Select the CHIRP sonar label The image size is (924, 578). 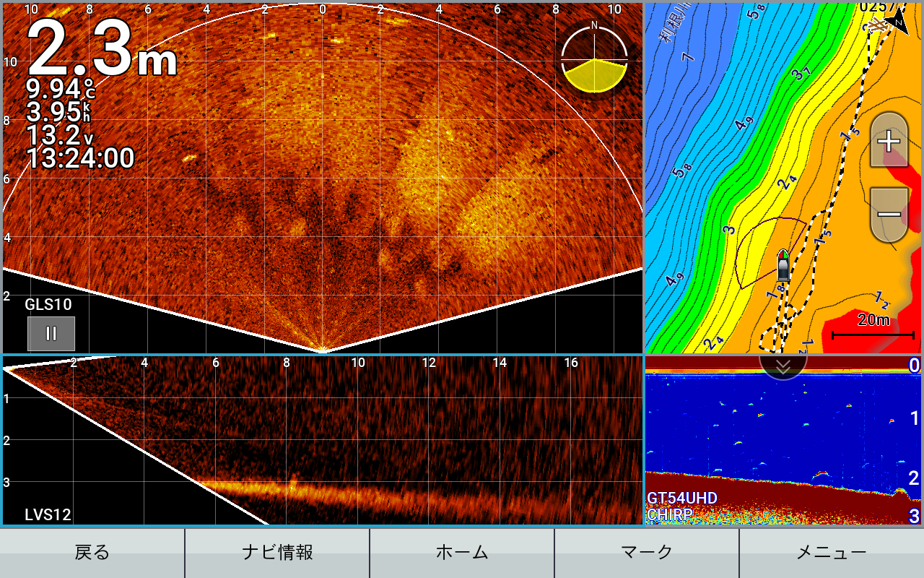(669, 514)
